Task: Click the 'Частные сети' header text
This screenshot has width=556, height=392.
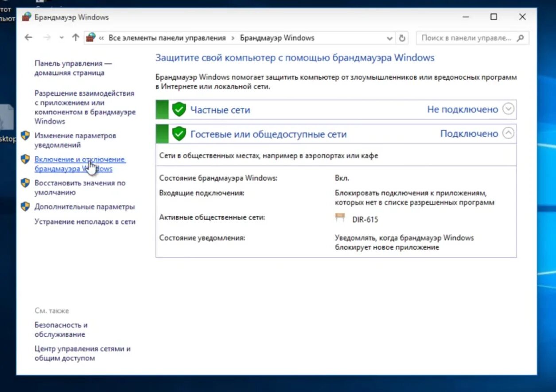Action: point(220,110)
